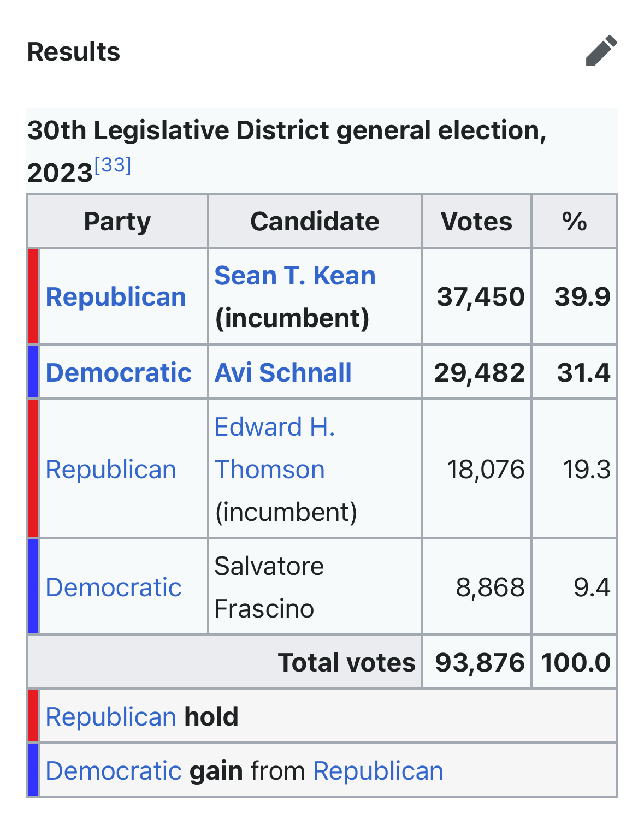
Task: Click the Republican link after "gain from"
Action: coord(378,771)
